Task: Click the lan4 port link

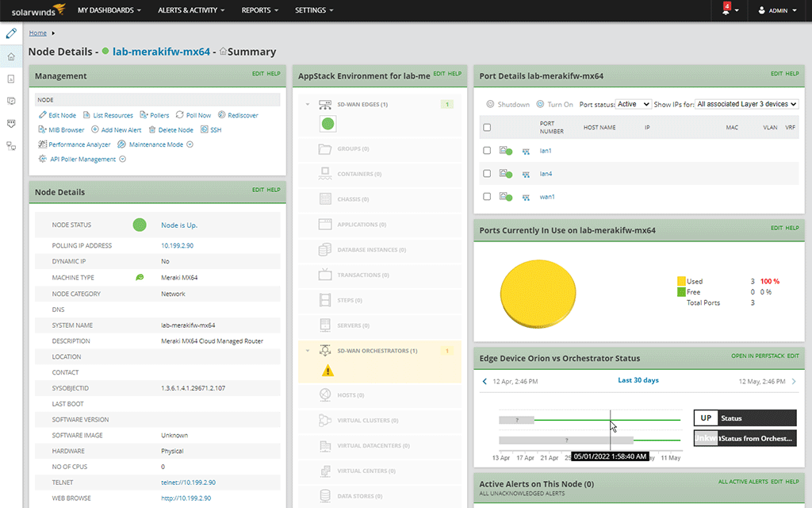Action: point(546,173)
